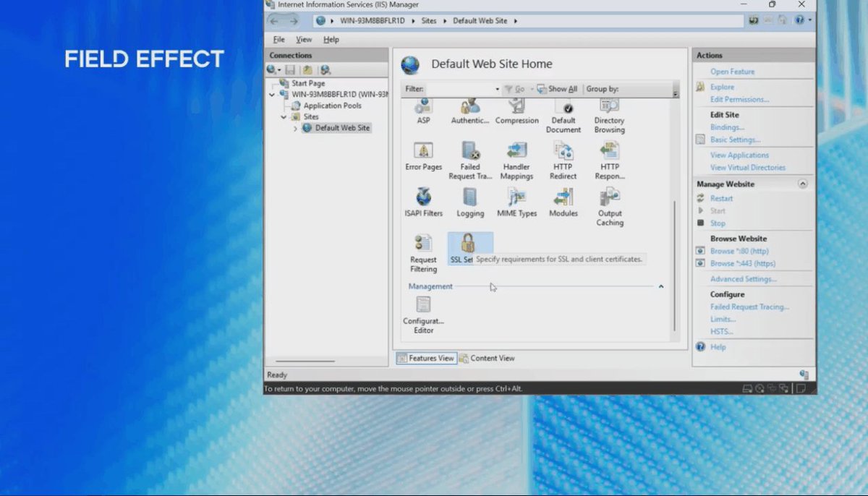868x496 pixels.
Task: Switch to Content View tab
Action: [487, 358]
